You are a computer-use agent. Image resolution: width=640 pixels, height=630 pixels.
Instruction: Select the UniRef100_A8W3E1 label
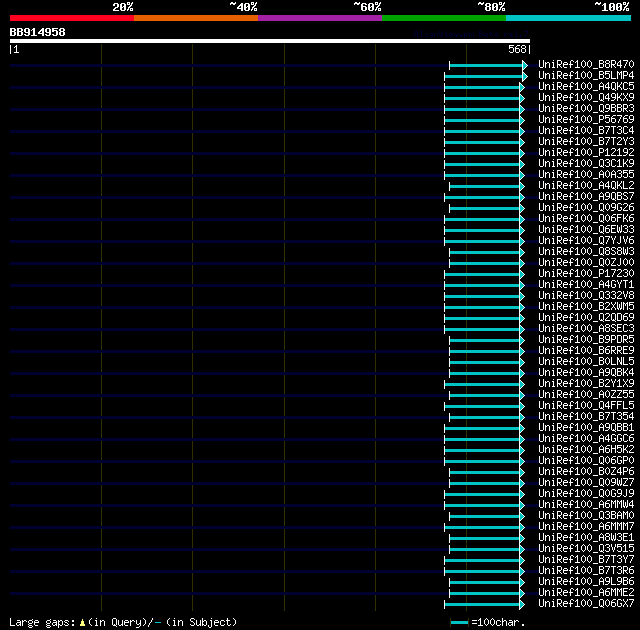point(586,538)
